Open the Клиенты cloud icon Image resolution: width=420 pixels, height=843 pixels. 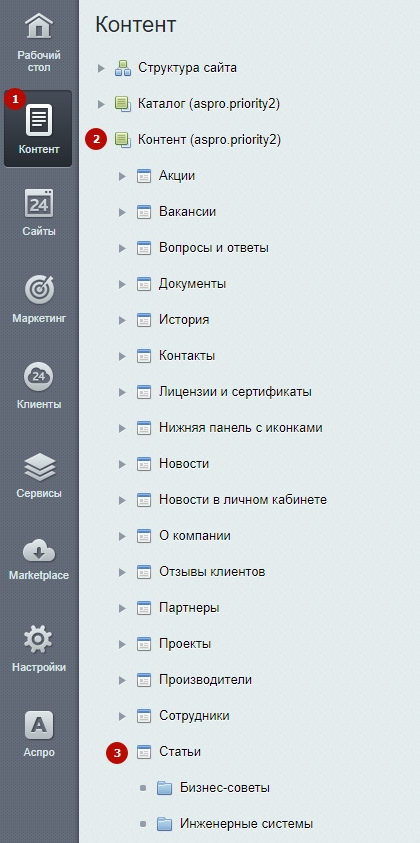pyautogui.click(x=39, y=376)
